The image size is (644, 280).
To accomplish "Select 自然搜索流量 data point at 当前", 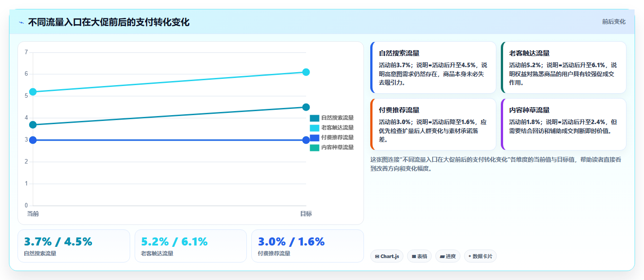I will point(33,125).
